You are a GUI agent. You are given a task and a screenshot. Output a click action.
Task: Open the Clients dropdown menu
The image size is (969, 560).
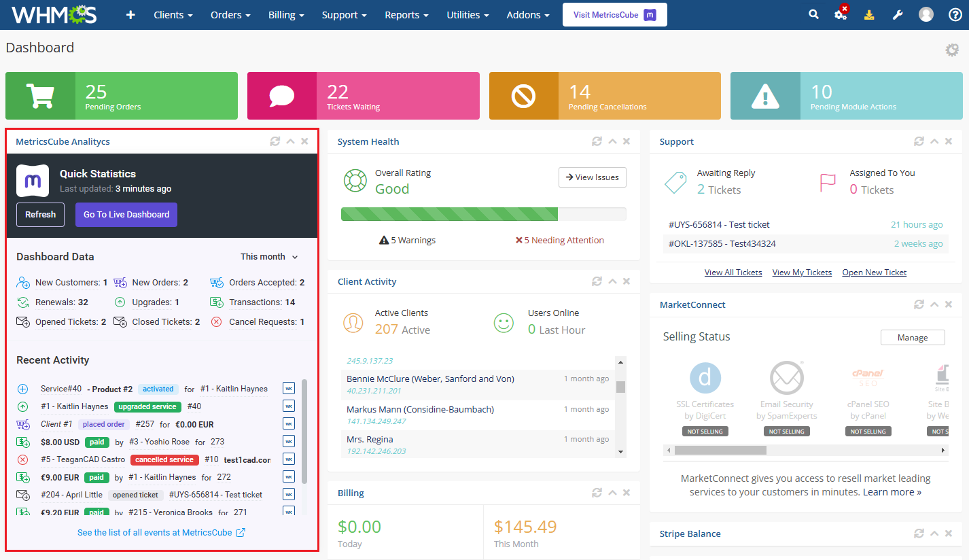click(x=173, y=15)
